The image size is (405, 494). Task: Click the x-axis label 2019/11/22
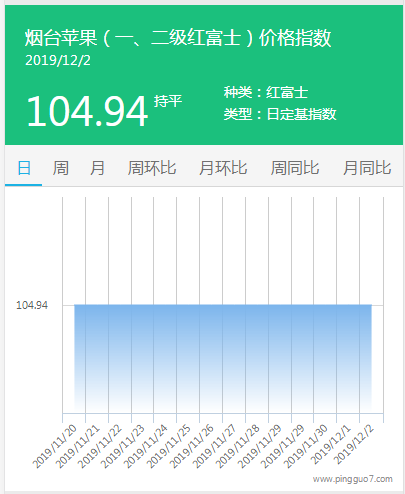click(x=100, y=446)
